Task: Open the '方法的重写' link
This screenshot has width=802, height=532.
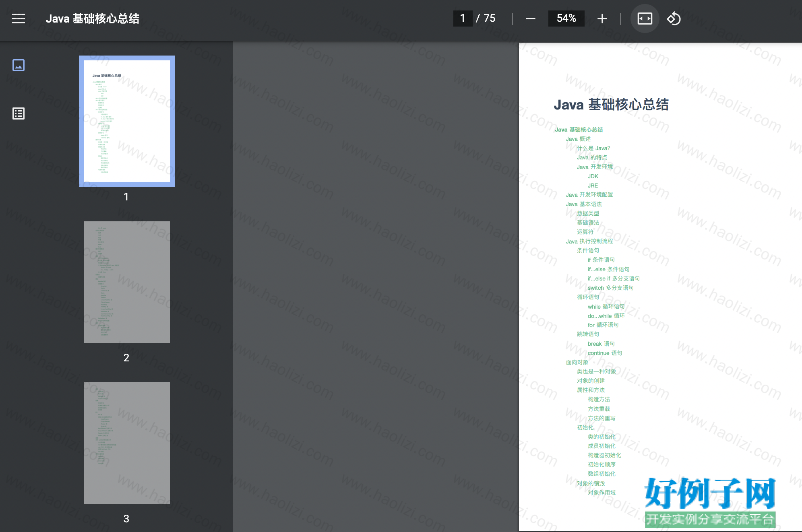Action: coord(601,418)
